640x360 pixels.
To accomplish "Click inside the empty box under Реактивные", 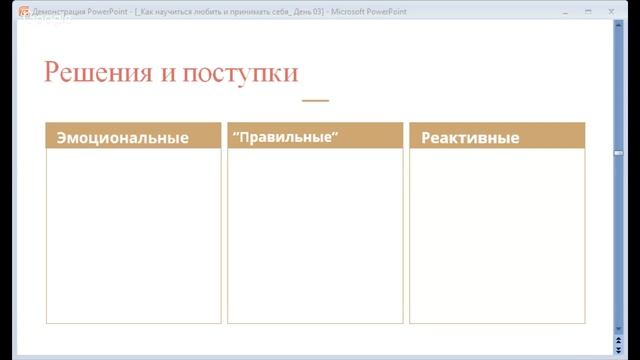I will (497, 236).
